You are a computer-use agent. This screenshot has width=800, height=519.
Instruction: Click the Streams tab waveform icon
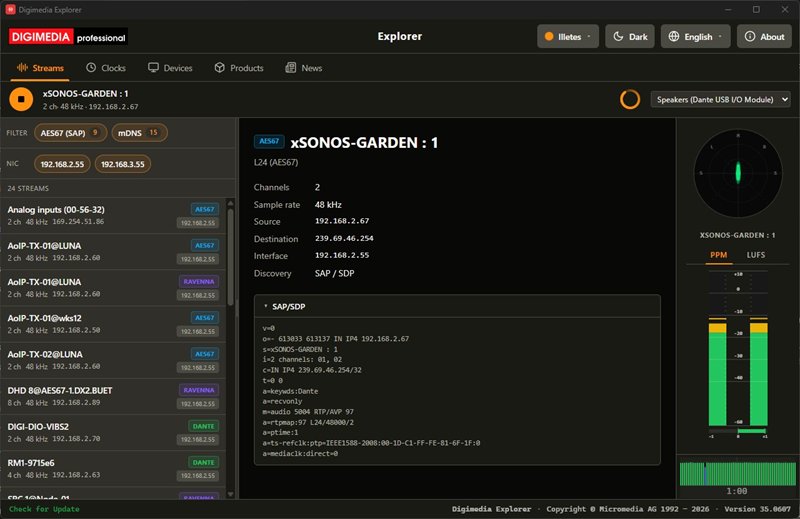pos(22,67)
